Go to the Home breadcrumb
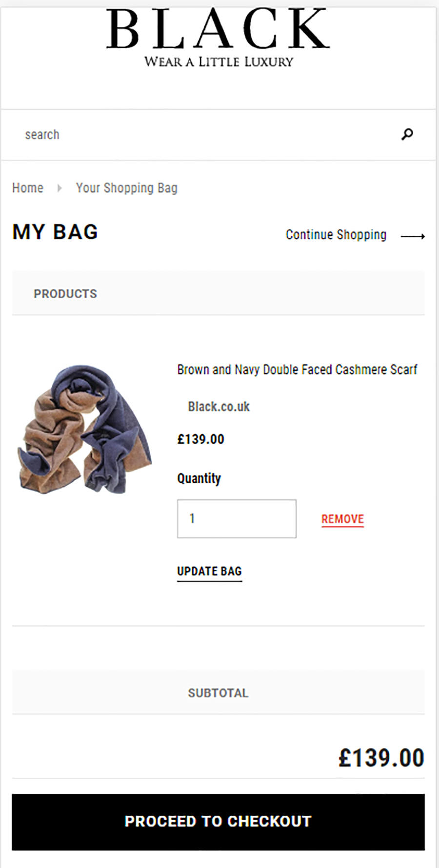 tap(28, 188)
